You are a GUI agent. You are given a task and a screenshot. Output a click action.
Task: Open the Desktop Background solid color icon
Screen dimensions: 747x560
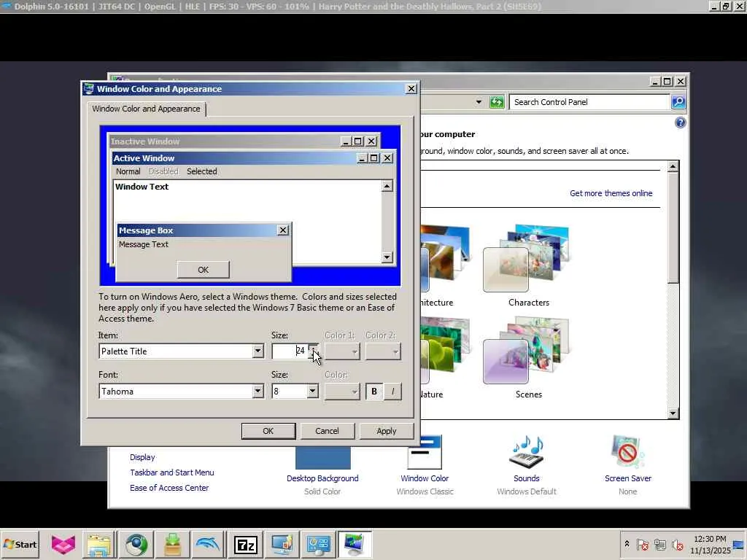point(322,458)
